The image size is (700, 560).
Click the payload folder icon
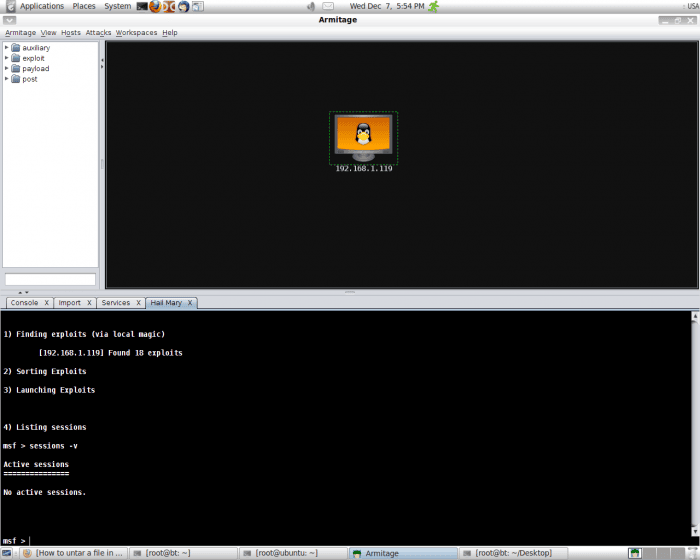point(16,68)
